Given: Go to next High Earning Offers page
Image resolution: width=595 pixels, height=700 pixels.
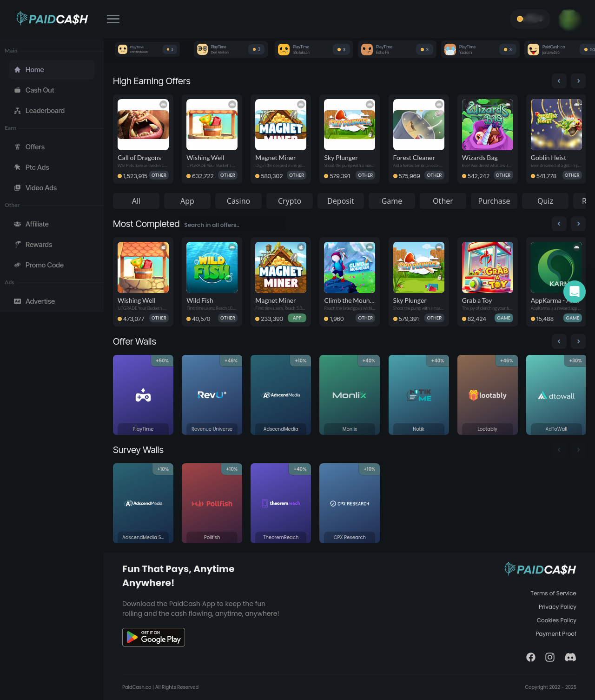Looking at the screenshot, I should coord(578,81).
